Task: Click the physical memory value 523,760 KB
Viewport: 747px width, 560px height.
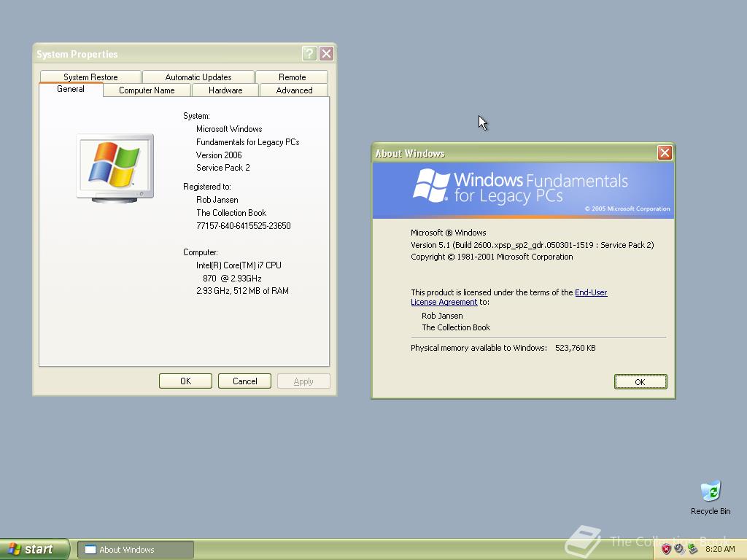Action: [x=576, y=348]
